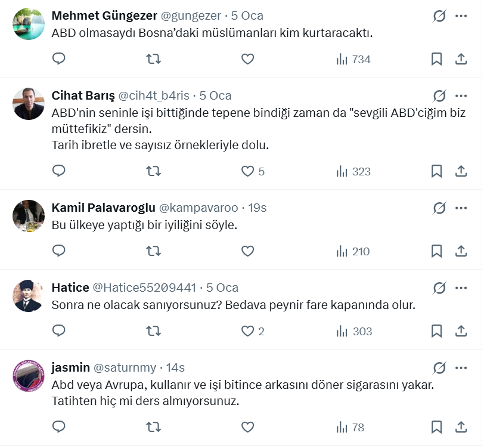Viewport: 484px width, 448px height.
Task: Expand three-dot menu on jasmin's tweet
Action: tap(461, 367)
